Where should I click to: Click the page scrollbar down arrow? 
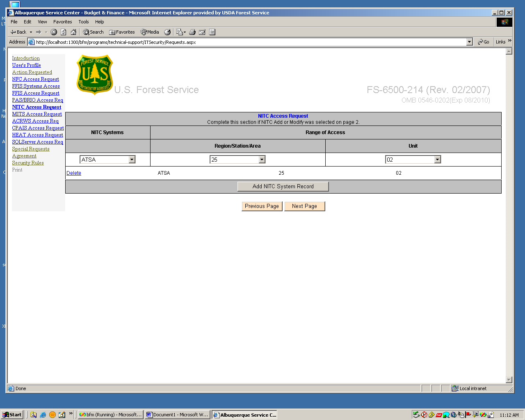(x=509, y=380)
